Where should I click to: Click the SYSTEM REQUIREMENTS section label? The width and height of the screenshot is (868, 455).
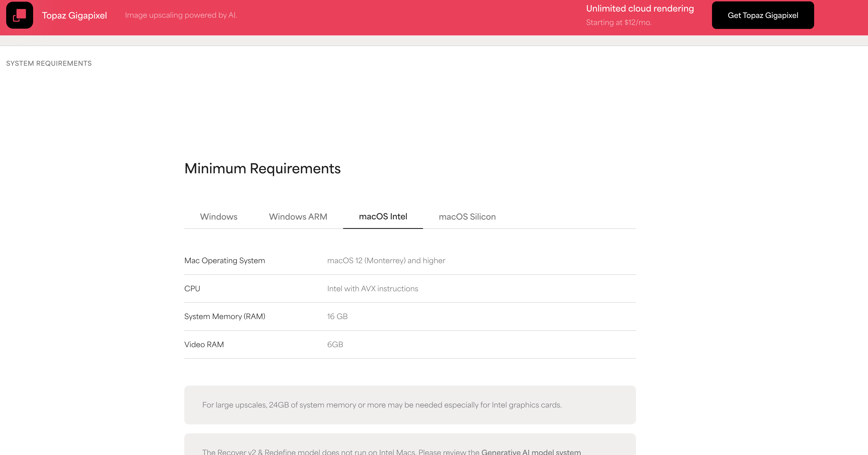point(49,63)
